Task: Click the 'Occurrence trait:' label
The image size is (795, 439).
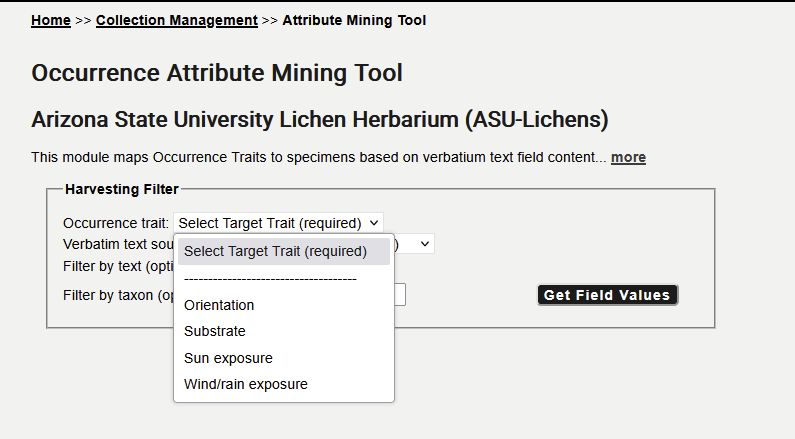Action: [116, 223]
